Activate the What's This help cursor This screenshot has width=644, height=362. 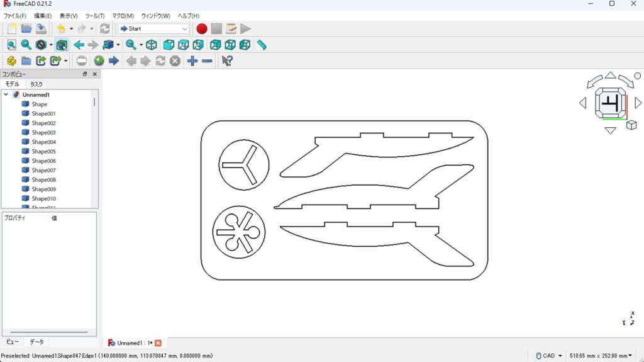[227, 61]
